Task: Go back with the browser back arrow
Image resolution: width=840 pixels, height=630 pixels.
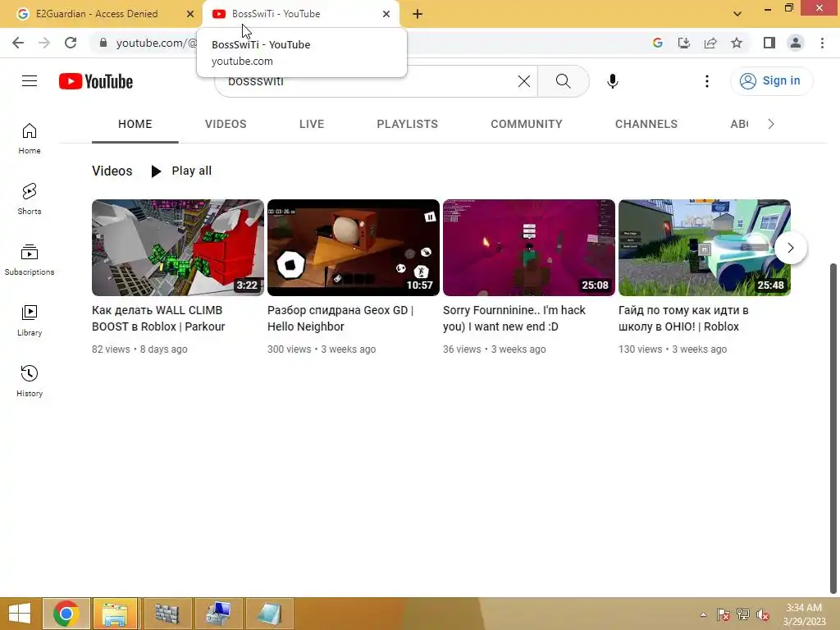Action: 18,43
